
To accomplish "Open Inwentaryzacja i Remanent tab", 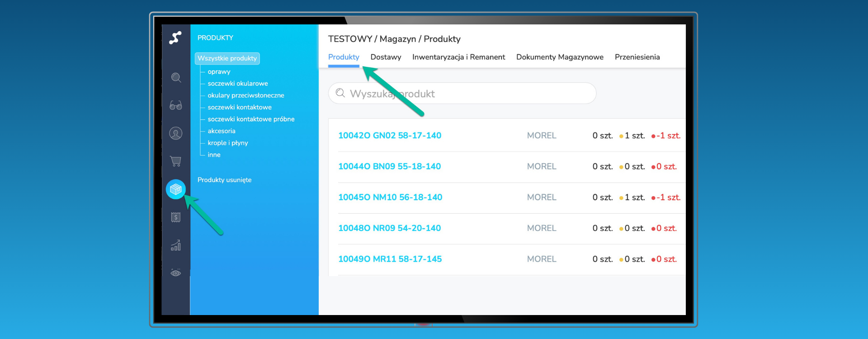I will 458,57.
